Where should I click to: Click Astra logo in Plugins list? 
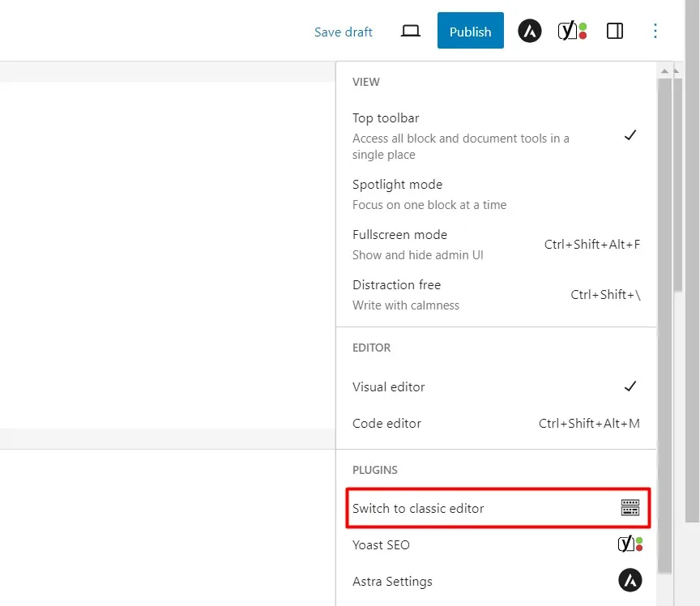(x=630, y=580)
